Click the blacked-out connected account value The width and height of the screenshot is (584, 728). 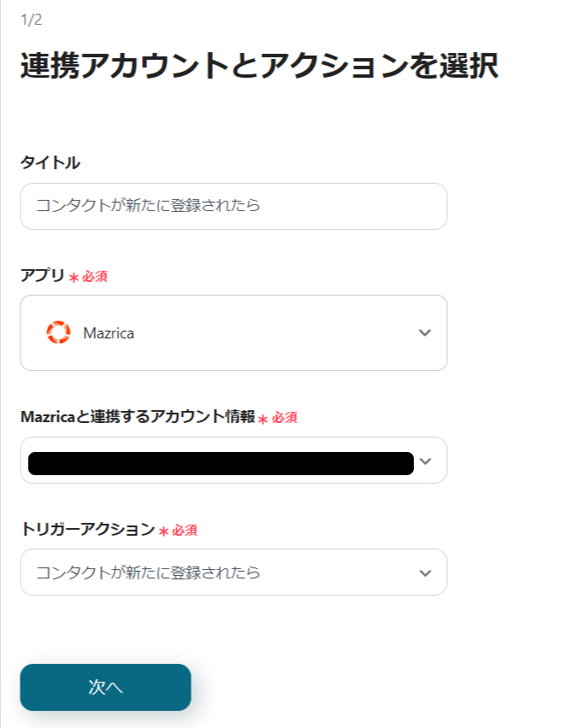click(x=221, y=463)
